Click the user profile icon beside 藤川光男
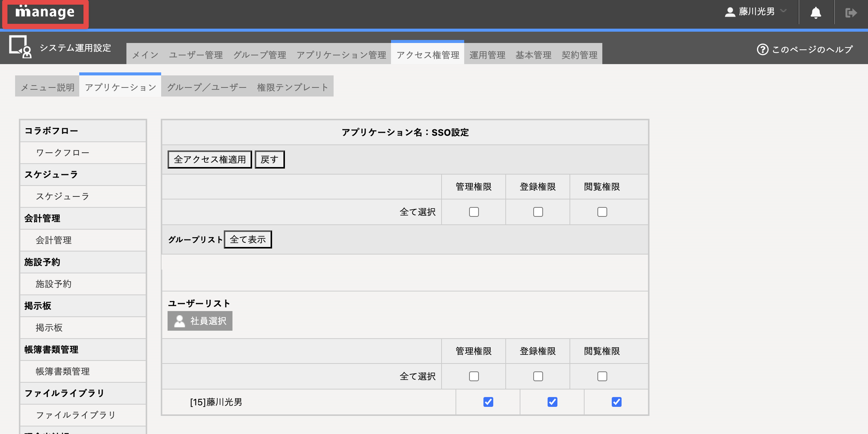The height and width of the screenshot is (434, 868). click(x=730, y=12)
